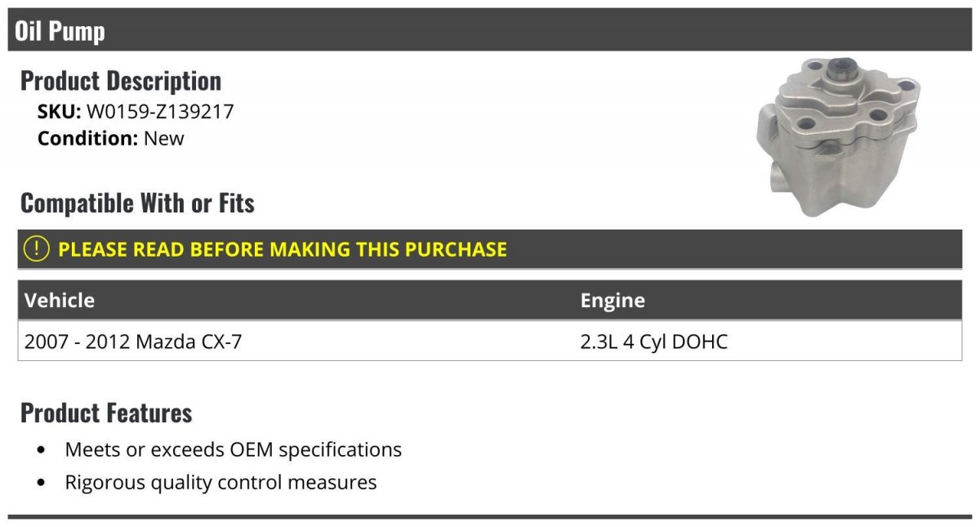The image size is (980, 527).
Task: Click Rigorous quality control measures text
Action: click(x=220, y=482)
